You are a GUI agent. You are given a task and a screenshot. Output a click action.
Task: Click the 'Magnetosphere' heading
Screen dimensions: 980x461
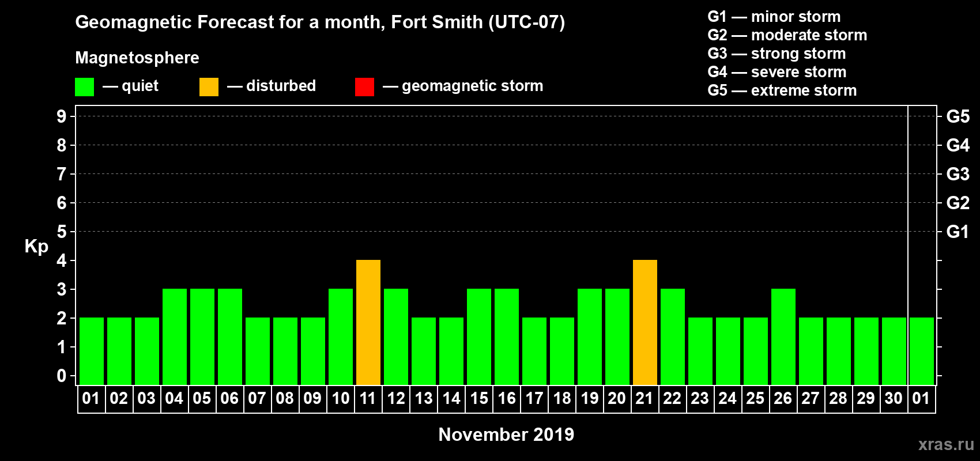[137, 58]
